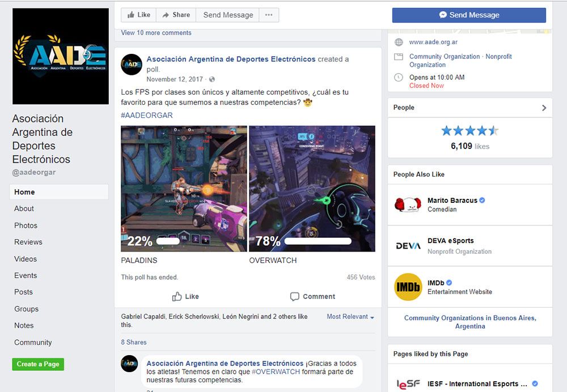Click the Closed Now hours status
This screenshot has width=567, height=392.
[426, 86]
